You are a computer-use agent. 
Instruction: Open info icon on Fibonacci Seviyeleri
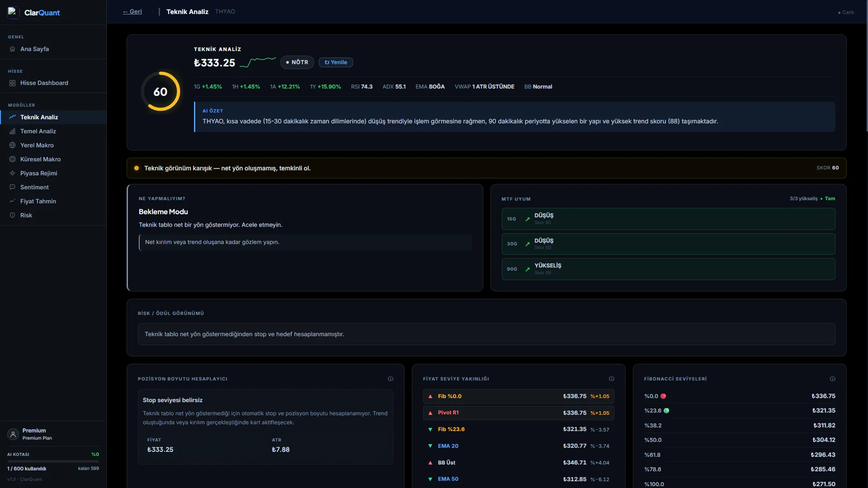[x=833, y=379]
